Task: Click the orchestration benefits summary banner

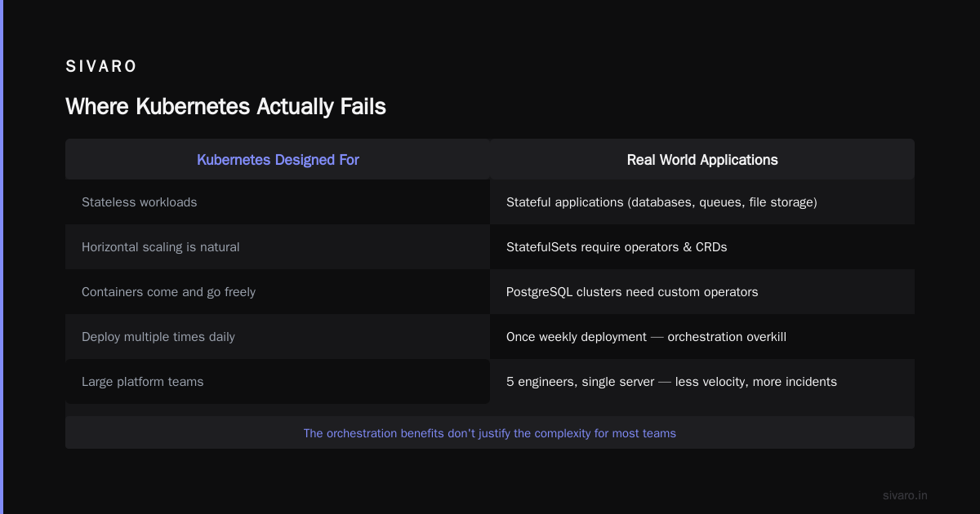Action: 490,432
